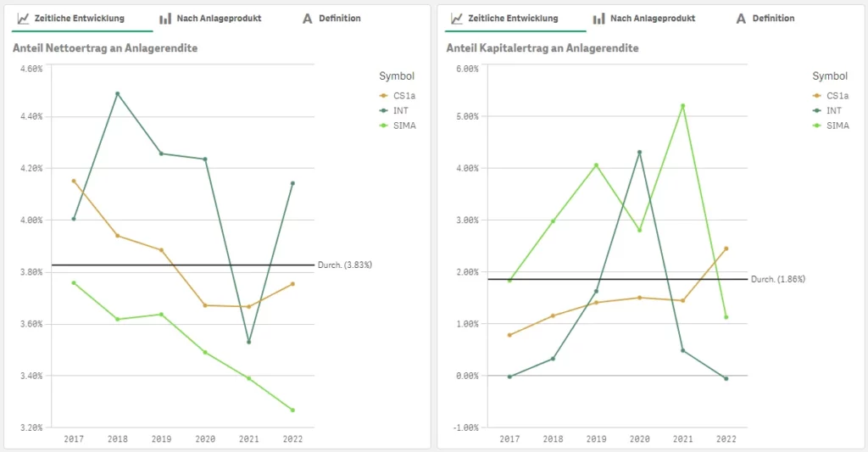The image size is (868, 452).
Task: Select SIMA legend entry in Kapitalertrag chart
Action: pos(837,126)
